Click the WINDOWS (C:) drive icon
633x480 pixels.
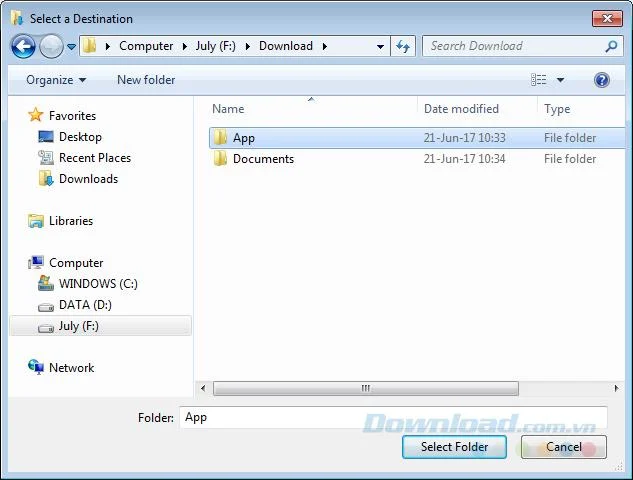coord(46,283)
